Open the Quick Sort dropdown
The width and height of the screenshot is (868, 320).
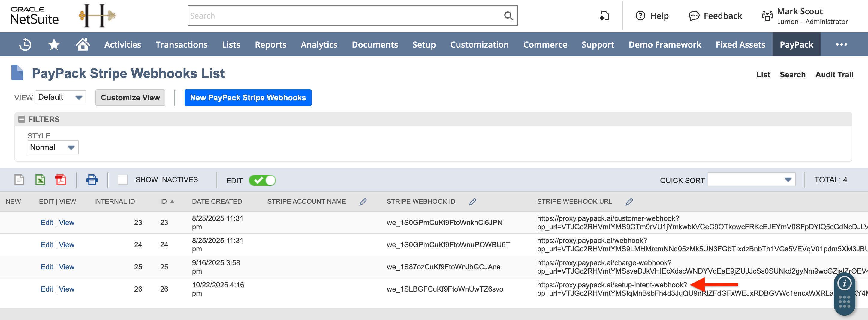click(x=752, y=179)
